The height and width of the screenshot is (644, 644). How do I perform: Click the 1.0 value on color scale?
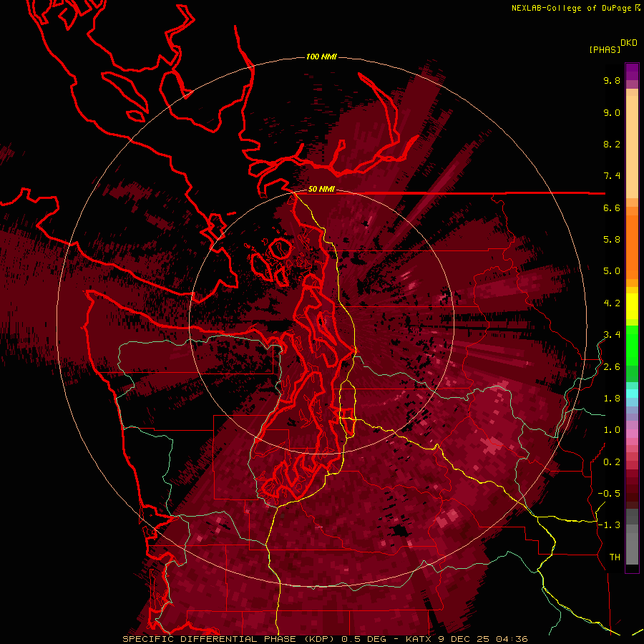point(612,430)
